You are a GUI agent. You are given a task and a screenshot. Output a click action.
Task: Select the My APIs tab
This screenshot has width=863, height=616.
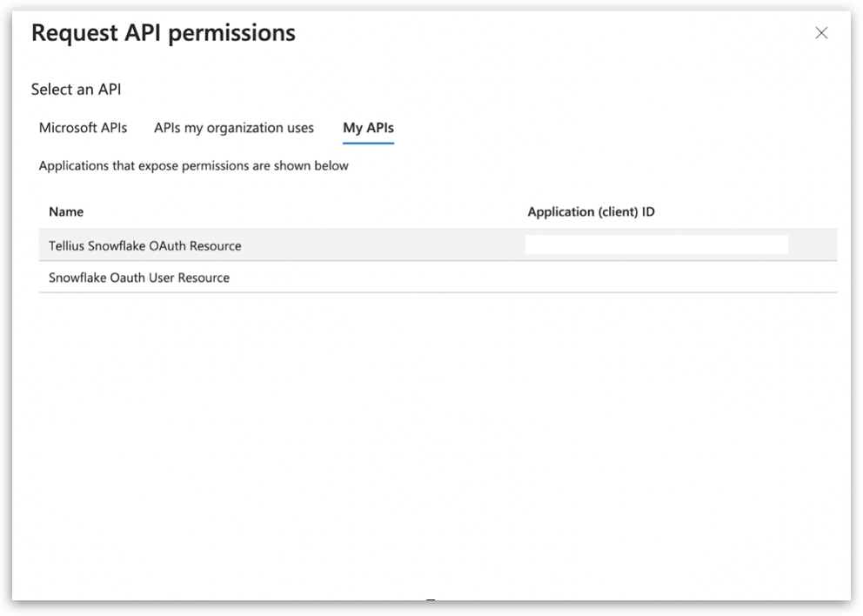coord(368,128)
